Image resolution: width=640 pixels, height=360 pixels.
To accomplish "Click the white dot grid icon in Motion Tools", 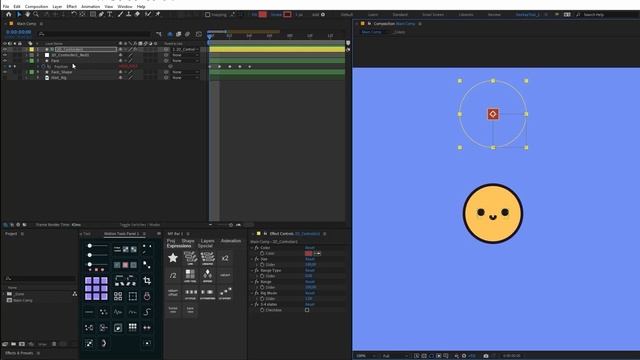I will pyautogui.click(x=133, y=327).
